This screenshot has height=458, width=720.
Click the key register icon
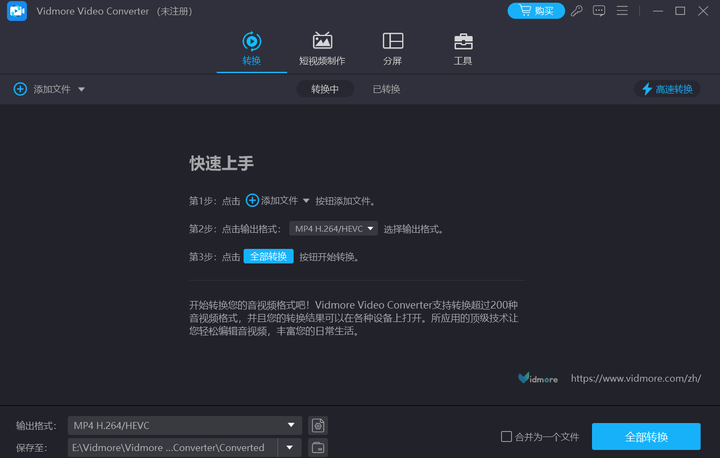point(577,11)
